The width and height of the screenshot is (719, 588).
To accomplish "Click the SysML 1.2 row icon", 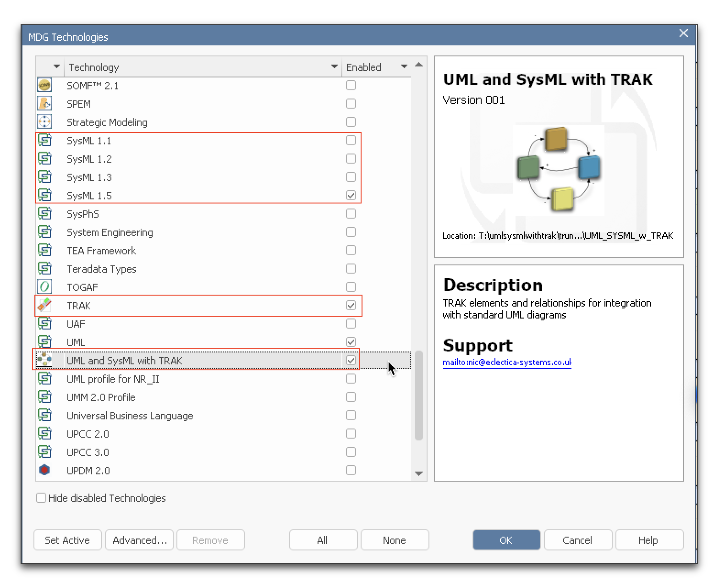I will (x=44, y=159).
